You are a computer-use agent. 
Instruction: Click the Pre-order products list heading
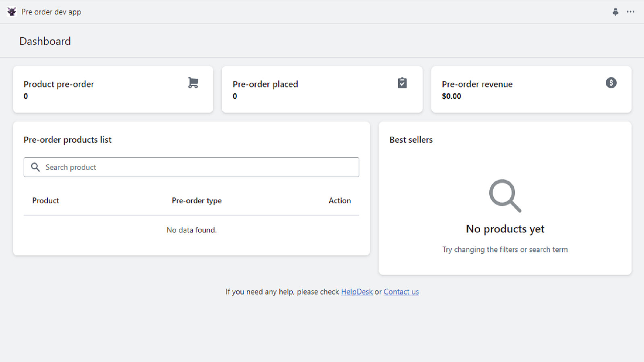click(x=68, y=140)
